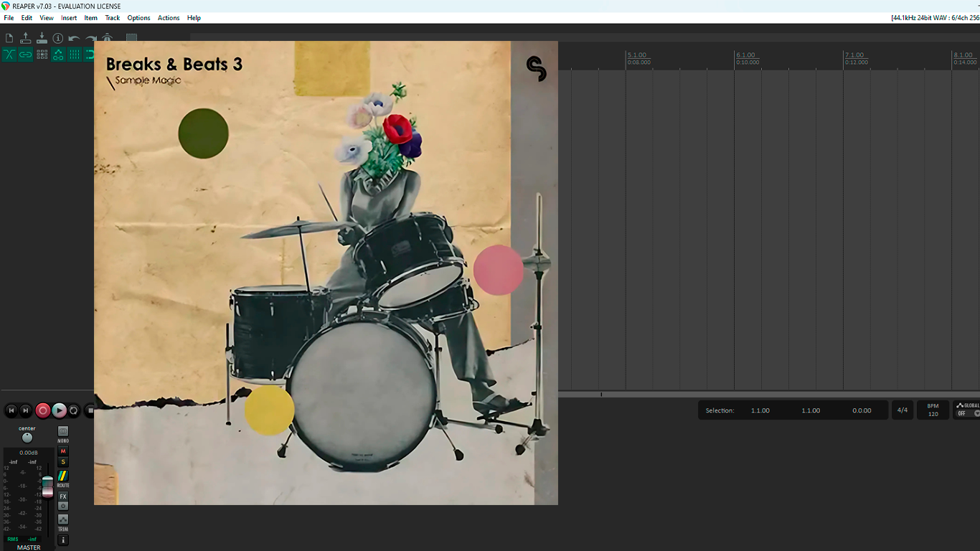Open the Insert menu
The width and height of the screenshot is (980, 551).
pyautogui.click(x=69, y=18)
